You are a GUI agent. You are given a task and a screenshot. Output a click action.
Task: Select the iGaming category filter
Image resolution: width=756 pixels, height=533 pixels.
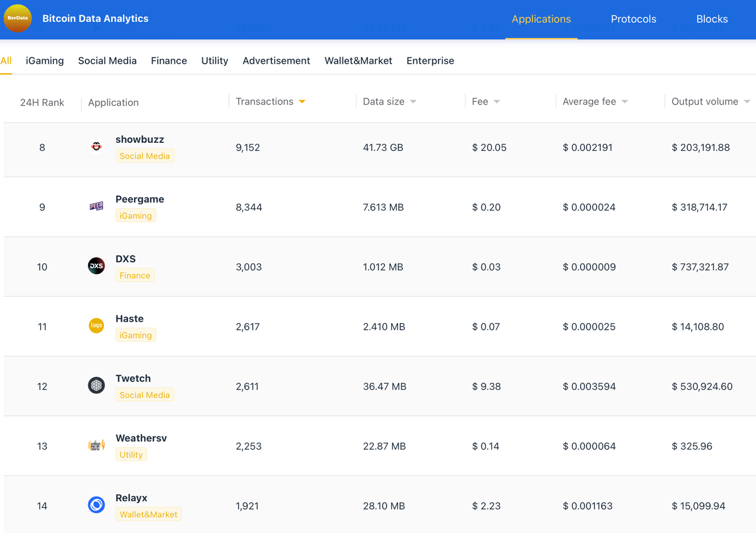pyautogui.click(x=45, y=60)
